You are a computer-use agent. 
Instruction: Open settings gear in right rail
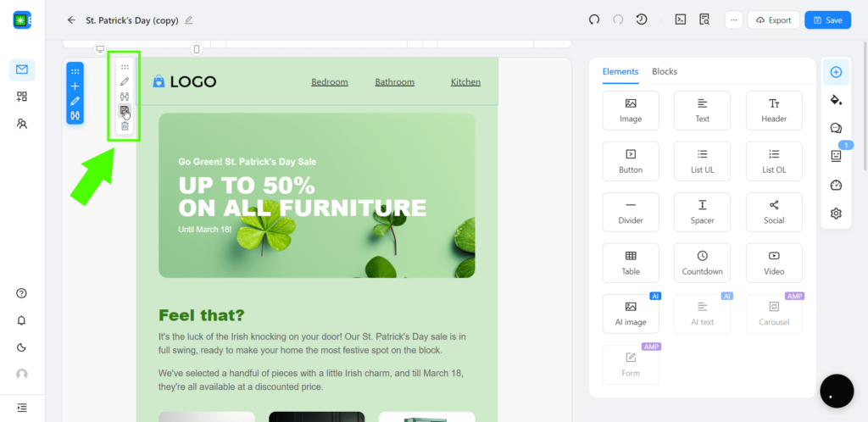836,214
